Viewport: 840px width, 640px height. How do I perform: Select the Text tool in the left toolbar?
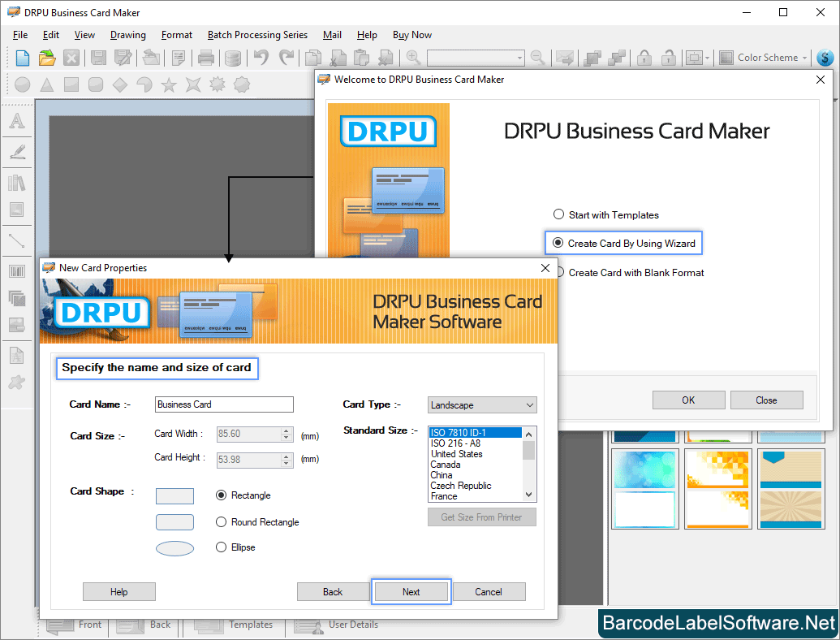click(x=19, y=120)
